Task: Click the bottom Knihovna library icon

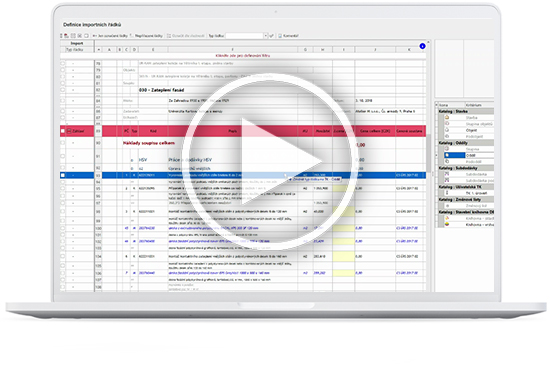Action: tap(447, 224)
